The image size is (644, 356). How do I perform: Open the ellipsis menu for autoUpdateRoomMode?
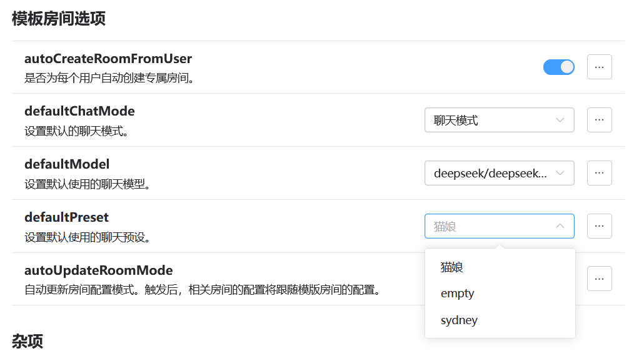[599, 279]
